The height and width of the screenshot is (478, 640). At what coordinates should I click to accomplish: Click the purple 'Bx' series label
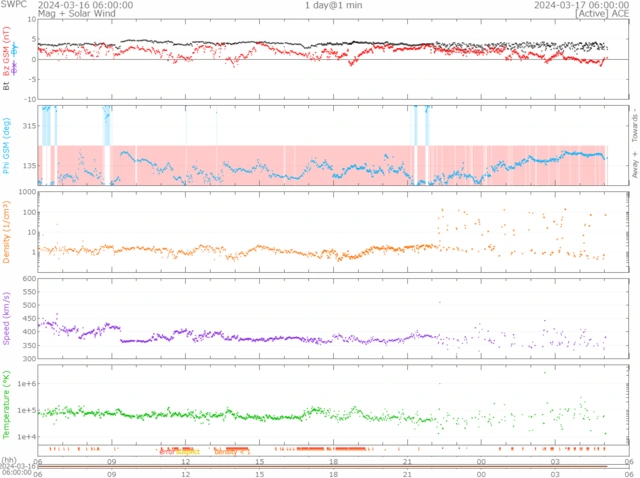(15, 67)
